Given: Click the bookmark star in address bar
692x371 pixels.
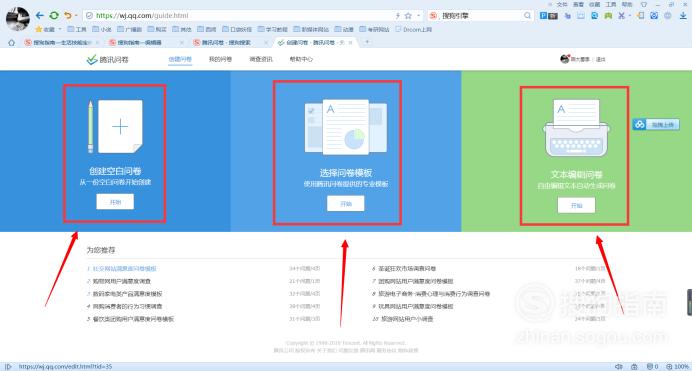Looking at the screenshot, I should point(408,15).
